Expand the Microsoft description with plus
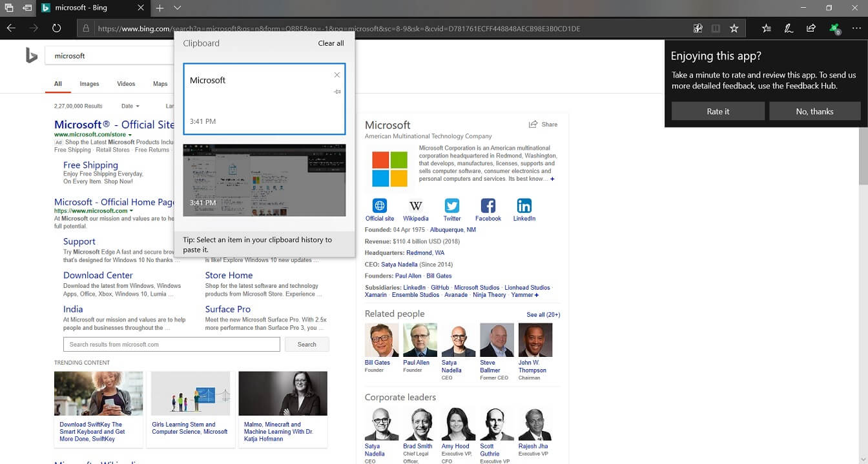This screenshot has width=868, height=464. 552,179
